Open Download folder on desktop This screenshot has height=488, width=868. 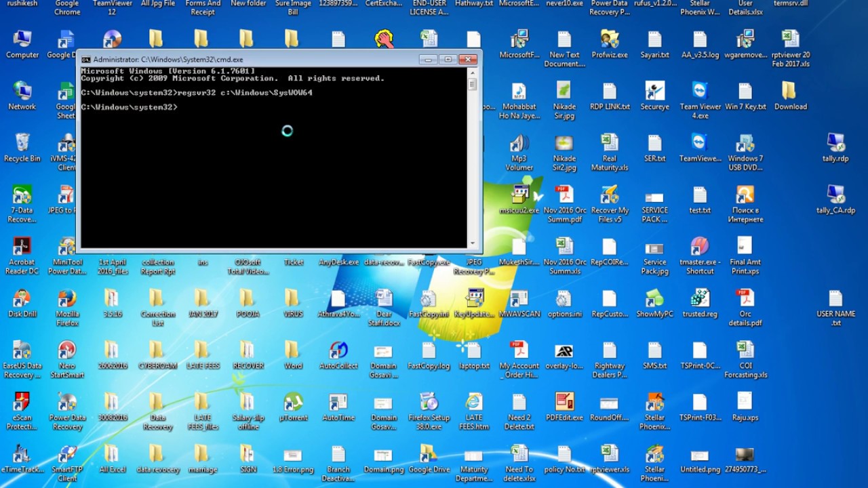[791, 96]
